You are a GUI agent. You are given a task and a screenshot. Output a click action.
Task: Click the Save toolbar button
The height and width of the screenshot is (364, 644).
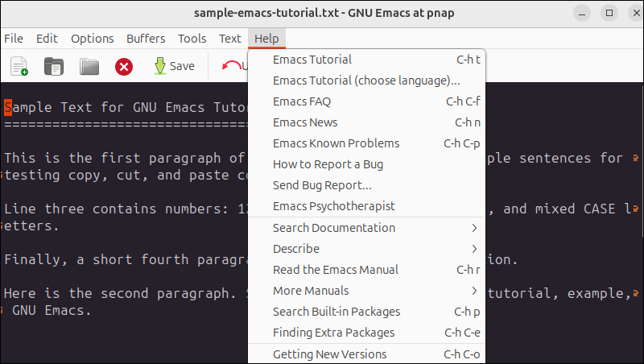click(x=172, y=66)
